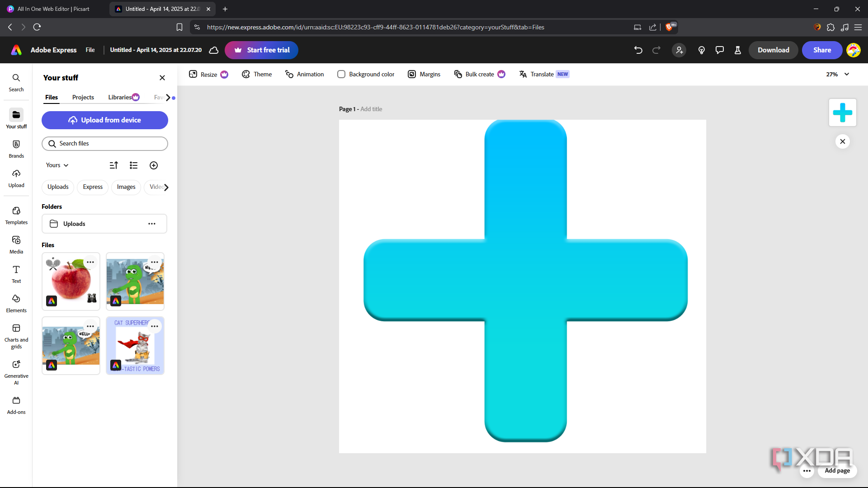Open the File menu
The width and height of the screenshot is (868, 488).
click(90, 50)
